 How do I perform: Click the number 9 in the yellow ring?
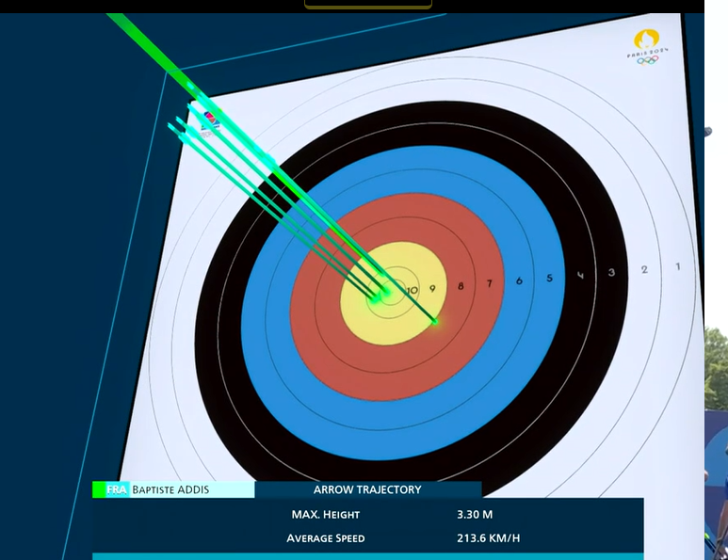[x=432, y=289]
